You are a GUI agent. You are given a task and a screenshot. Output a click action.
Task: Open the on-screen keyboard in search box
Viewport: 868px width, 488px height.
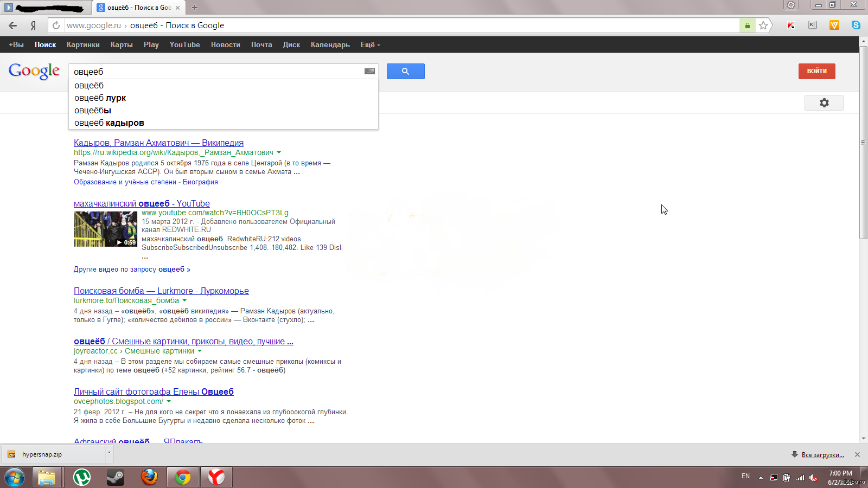coord(369,72)
